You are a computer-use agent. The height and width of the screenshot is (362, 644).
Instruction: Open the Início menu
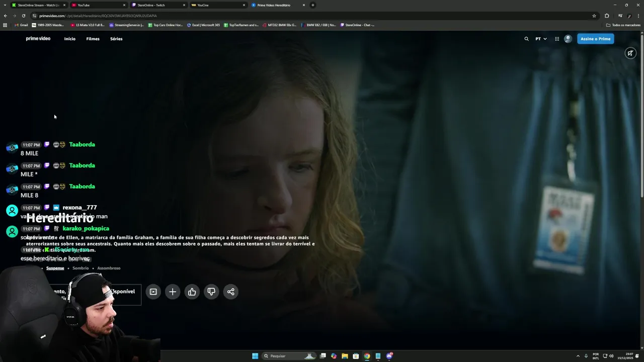click(x=70, y=39)
